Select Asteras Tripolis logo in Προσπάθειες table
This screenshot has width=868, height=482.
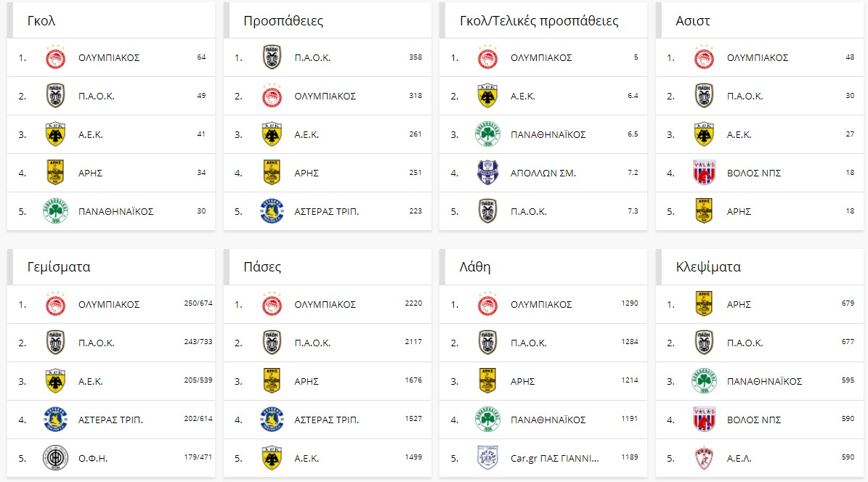(272, 211)
